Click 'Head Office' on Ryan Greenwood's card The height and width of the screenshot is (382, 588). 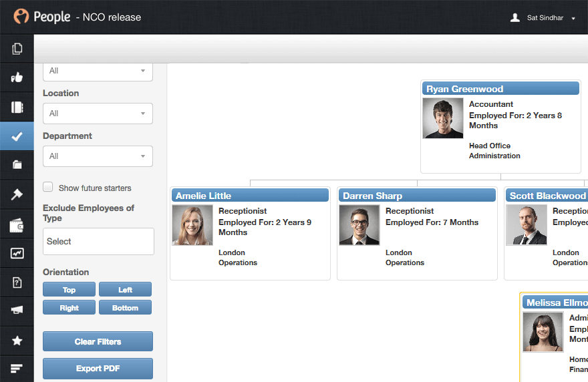489,146
